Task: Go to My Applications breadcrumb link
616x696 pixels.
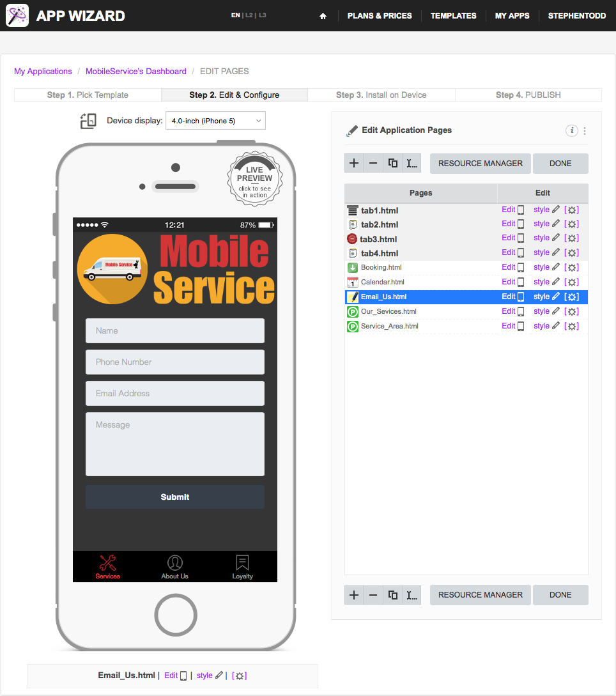Action: 43,72
